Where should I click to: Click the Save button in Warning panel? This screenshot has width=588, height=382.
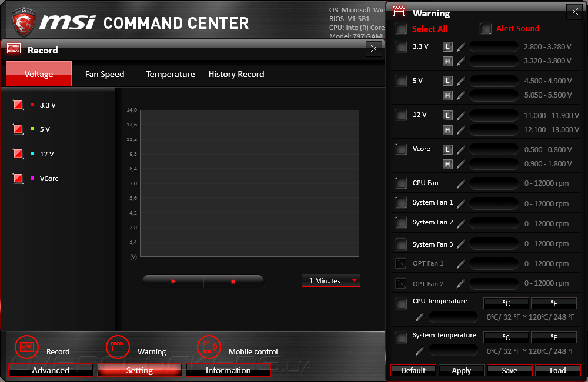(510, 370)
